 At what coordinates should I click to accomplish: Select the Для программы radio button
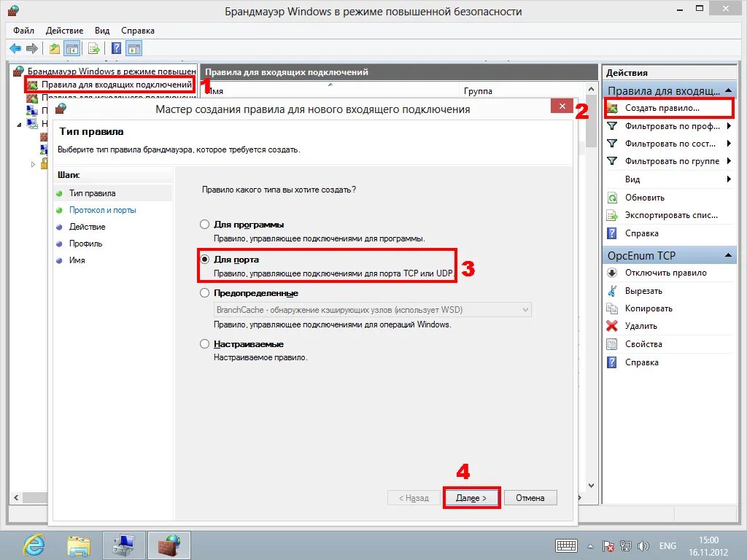click(x=205, y=225)
